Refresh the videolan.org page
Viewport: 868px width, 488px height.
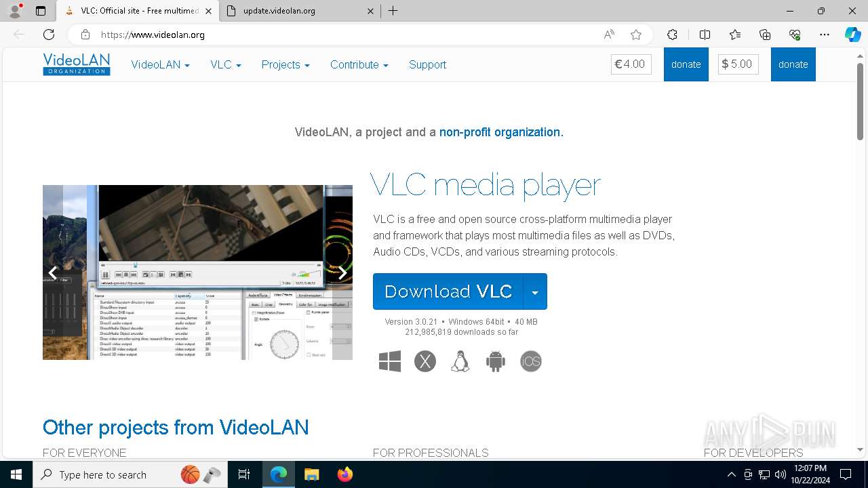click(49, 35)
